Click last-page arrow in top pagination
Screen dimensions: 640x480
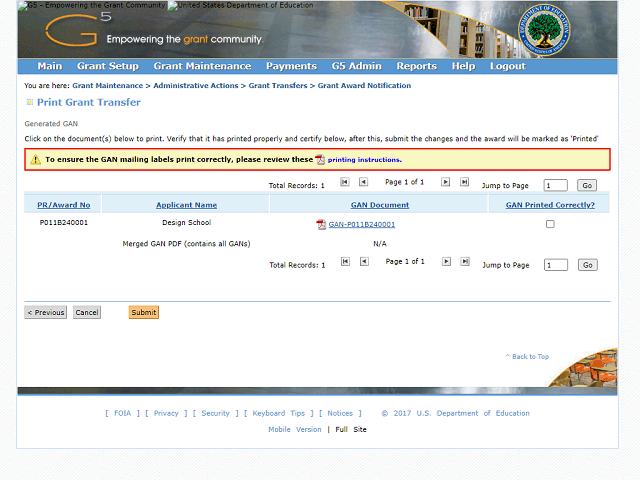[x=463, y=182]
